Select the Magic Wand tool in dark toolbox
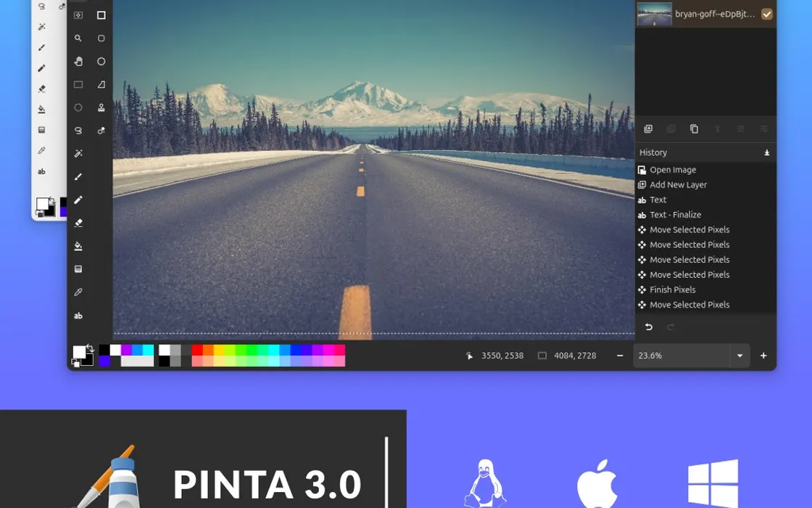Viewport: 812px width, 508px height. click(78, 153)
